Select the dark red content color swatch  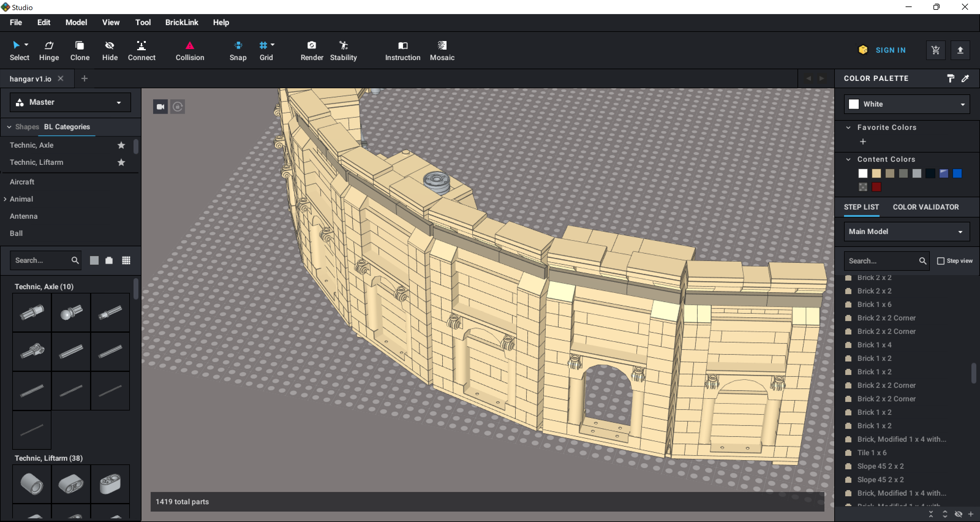coord(876,187)
